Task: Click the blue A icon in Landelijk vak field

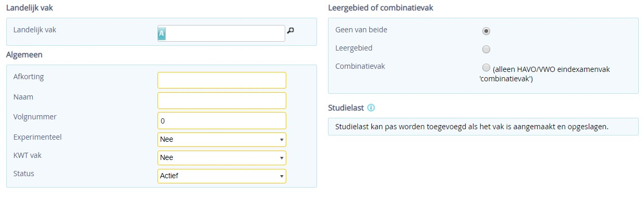Action: (x=162, y=33)
